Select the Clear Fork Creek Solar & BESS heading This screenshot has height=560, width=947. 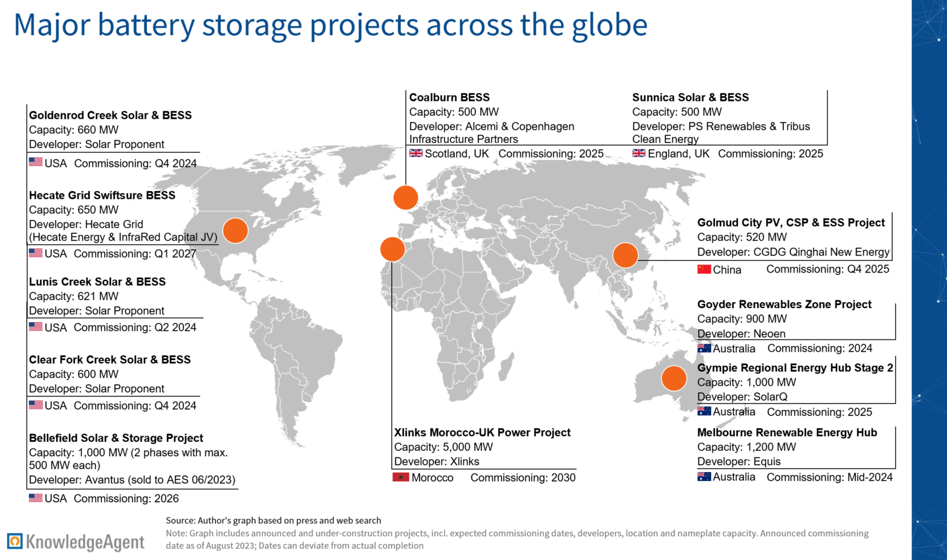[x=110, y=360]
